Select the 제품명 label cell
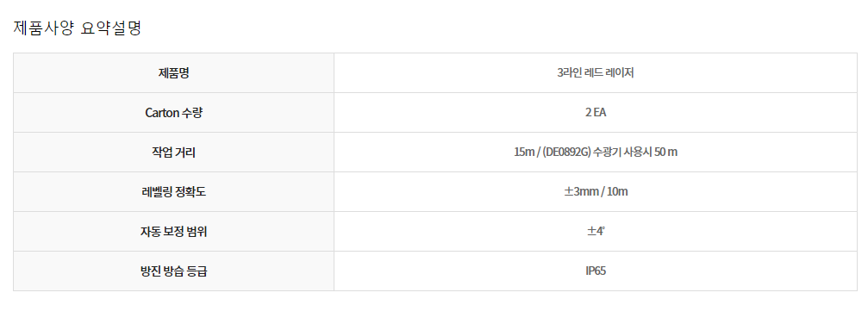Viewport: 868px width, 330px height. tap(174, 73)
